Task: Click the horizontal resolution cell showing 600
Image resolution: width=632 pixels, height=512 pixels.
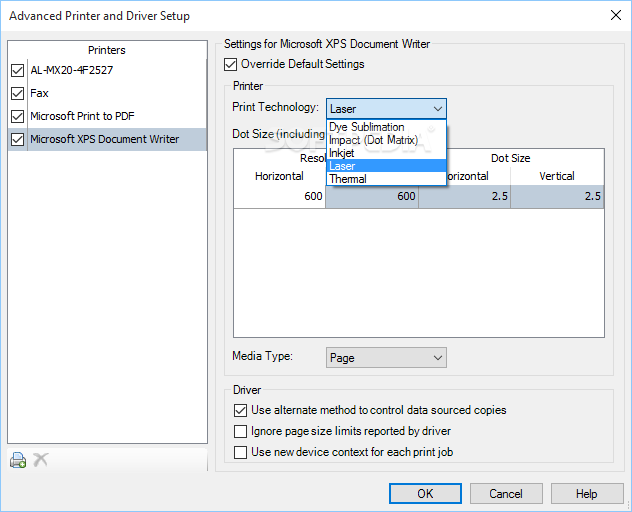Action: click(x=279, y=197)
